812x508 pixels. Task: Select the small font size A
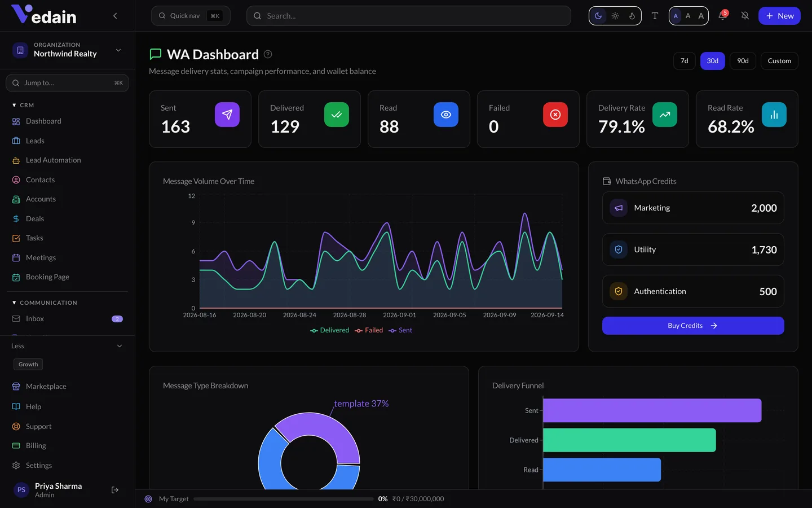coord(676,16)
